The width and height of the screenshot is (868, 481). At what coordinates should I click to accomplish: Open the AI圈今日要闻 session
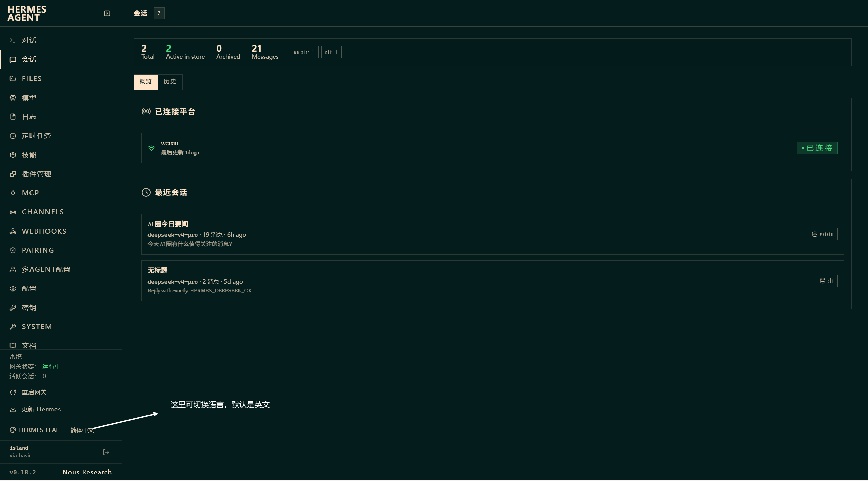[x=492, y=234]
